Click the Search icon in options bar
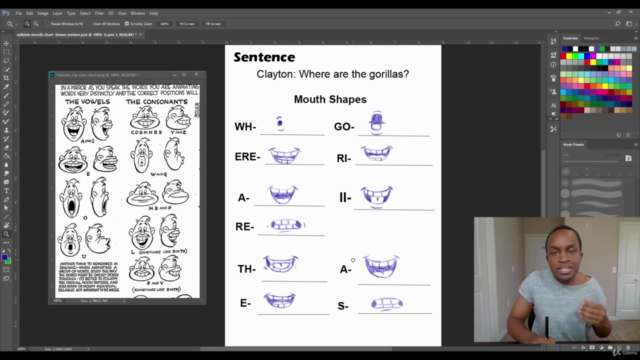The width and height of the screenshot is (640, 360). (x=618, y=24)
